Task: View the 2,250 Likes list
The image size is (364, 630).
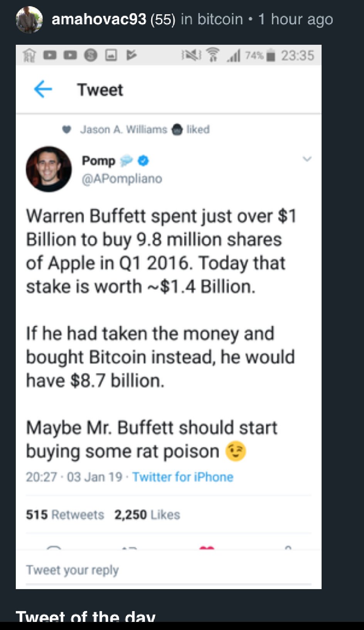Action: click(147, 515)
